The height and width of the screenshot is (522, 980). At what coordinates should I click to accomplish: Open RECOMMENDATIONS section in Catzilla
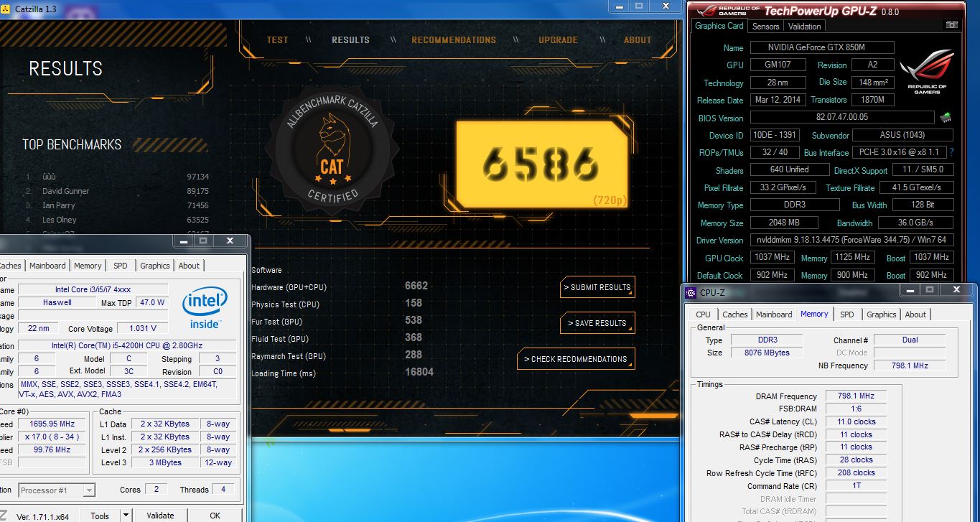coord(454,40)
